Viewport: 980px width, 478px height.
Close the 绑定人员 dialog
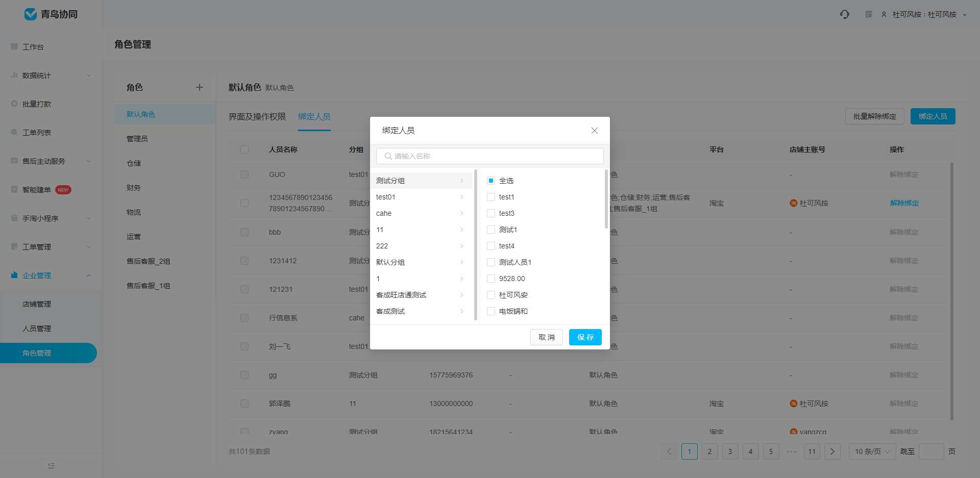tap(595, 131)
